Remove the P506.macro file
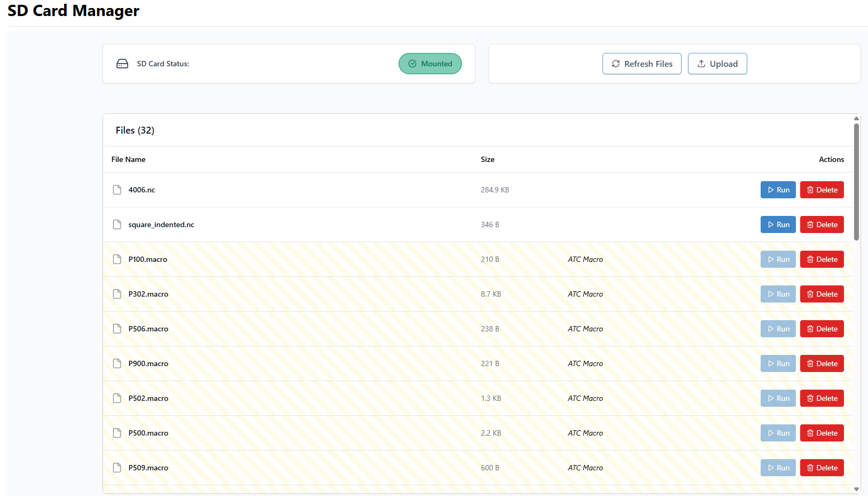Image resolution: width=868 pixels, height=496 pixels. [x=822, y=329]
